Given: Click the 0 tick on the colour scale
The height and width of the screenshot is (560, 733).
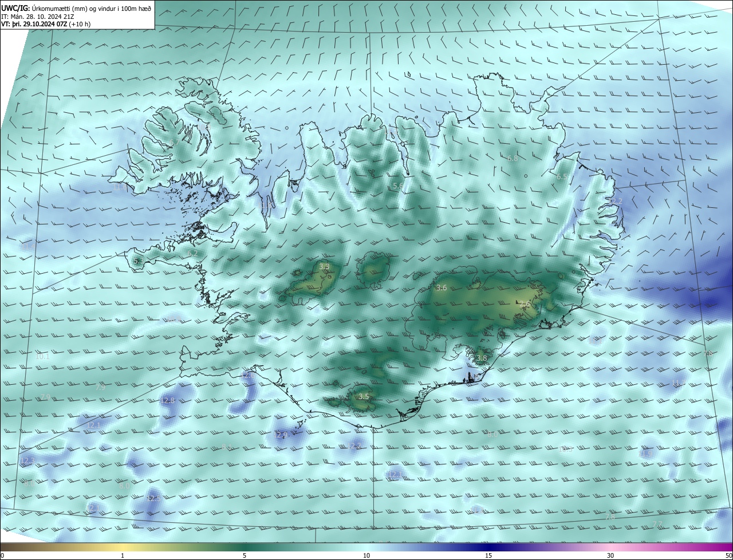Looking at the screenshot, I should pyautogui.click(x=2, y=555).
